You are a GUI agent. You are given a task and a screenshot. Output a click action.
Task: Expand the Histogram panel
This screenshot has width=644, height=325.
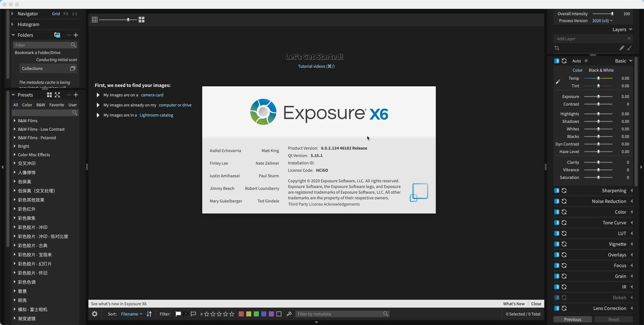pos(12,24)
